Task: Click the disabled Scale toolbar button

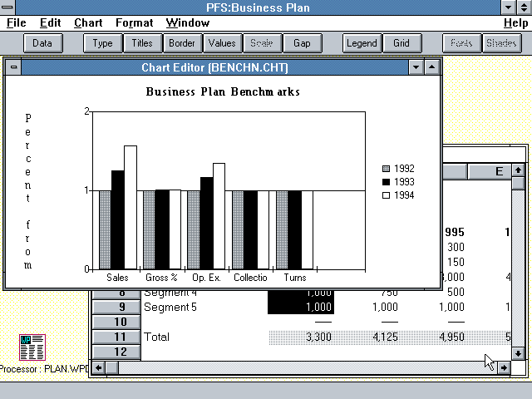Action: pyautogui.click(x=262, y=43)
